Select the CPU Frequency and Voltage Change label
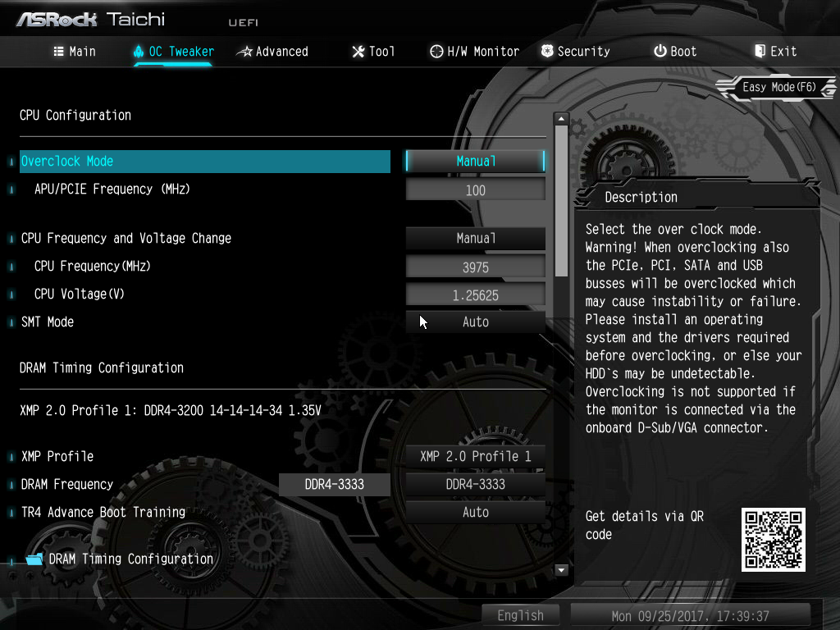This screenshot has height=630, width=840. pos(126,239)
